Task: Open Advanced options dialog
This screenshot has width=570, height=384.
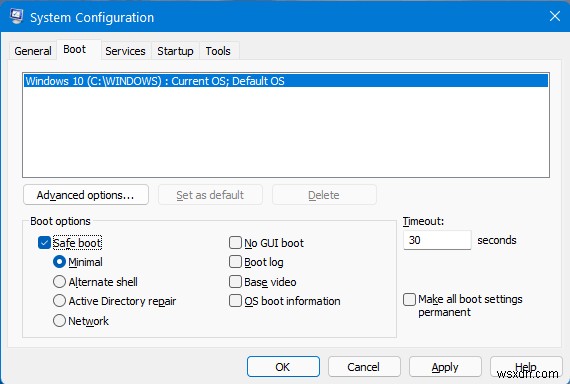Action: coord(86,195)
